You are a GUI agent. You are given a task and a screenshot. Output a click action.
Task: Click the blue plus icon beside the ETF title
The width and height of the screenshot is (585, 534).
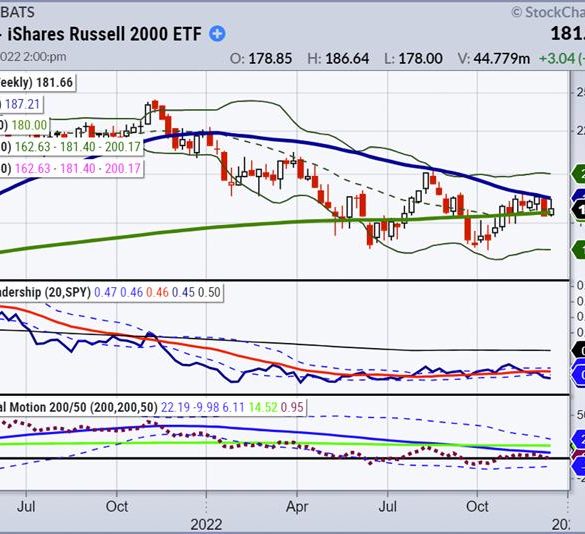pos(217,34)
